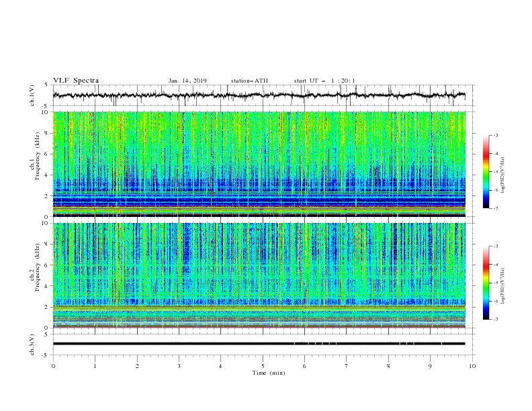The width and height of the screenshot is (532, 411).
Task: Click the time axis tick label "8"
Action: [388, 366]
